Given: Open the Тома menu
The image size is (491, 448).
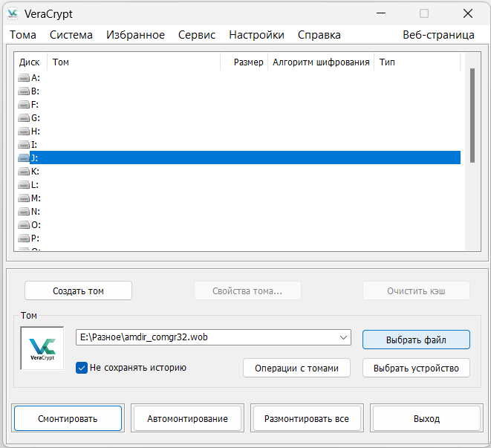Looking at the screenshot, I should point(23,35).
